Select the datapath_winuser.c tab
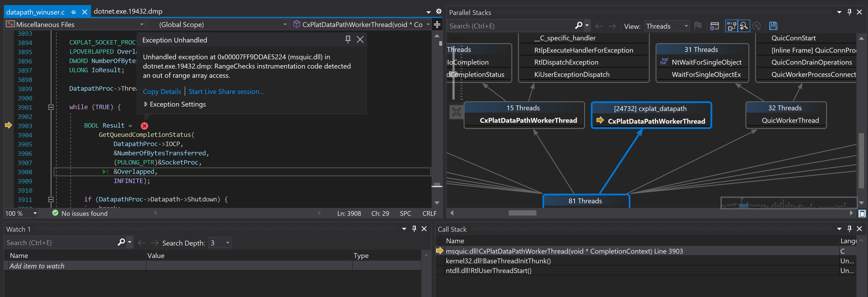This screenshot has width=868, height=297. (x=35, y=12)
